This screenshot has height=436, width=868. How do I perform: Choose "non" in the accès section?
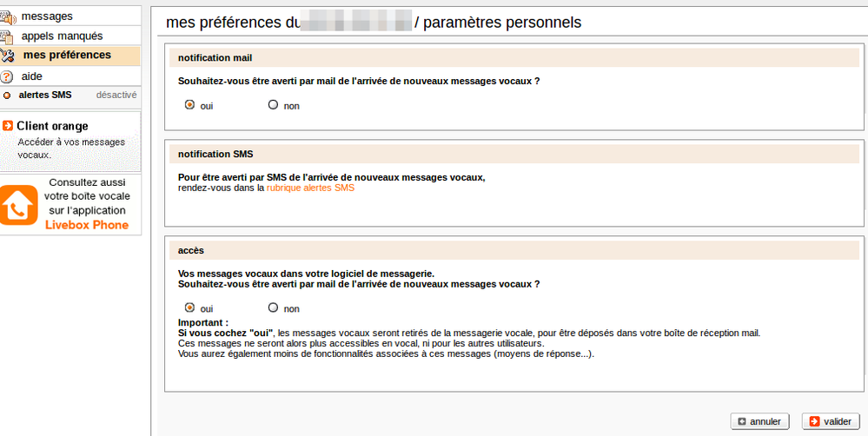point(273,307)
